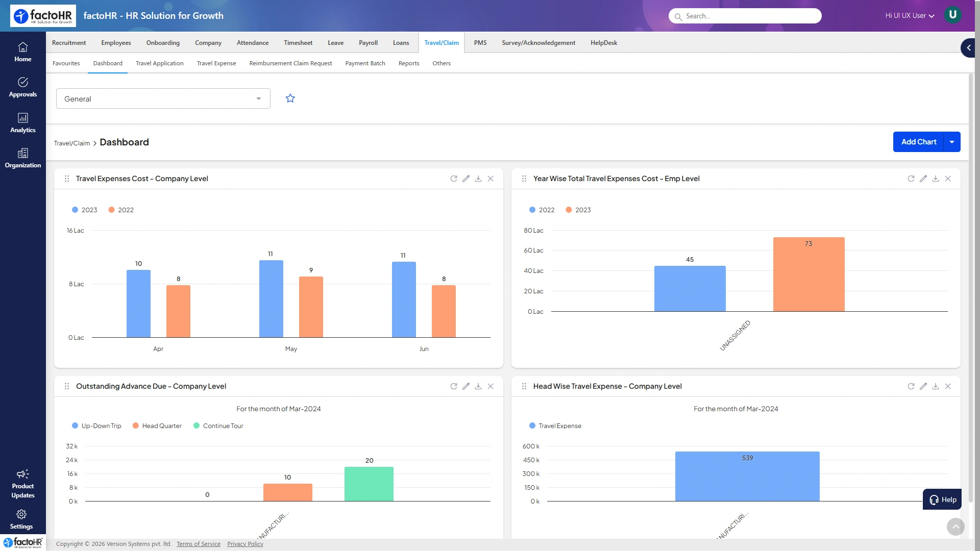Toggle Up-Down Trip legend series

point(96,425)
